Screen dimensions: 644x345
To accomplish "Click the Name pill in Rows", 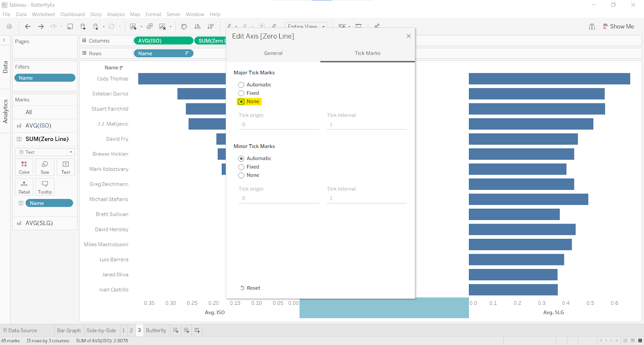I will click(163, 53).
